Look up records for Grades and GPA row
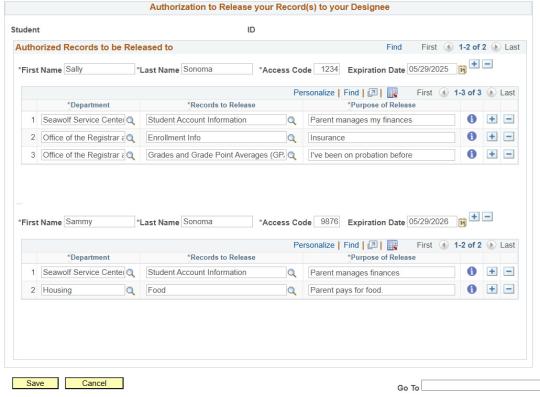The height and width of the screenshot is (397, 540). pos(292,156)
